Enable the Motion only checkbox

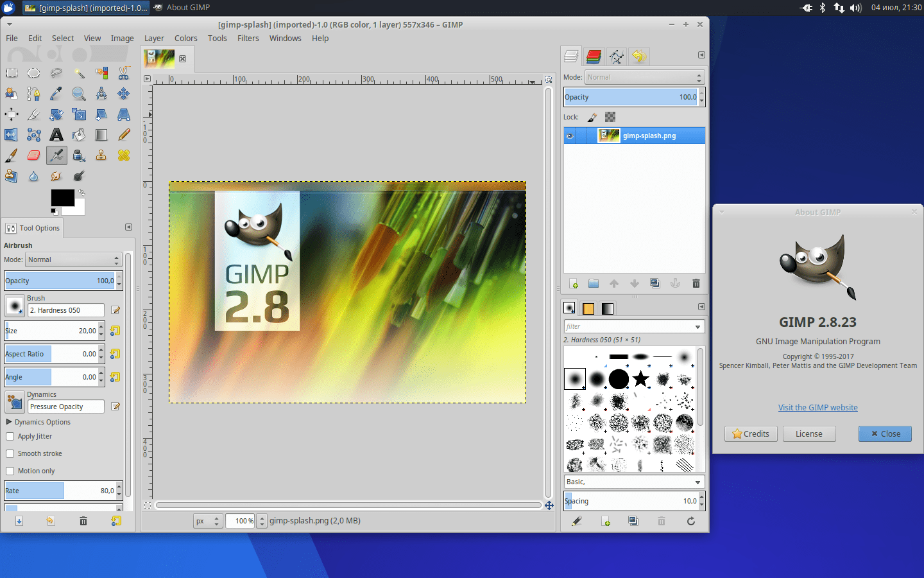point(10,471)
